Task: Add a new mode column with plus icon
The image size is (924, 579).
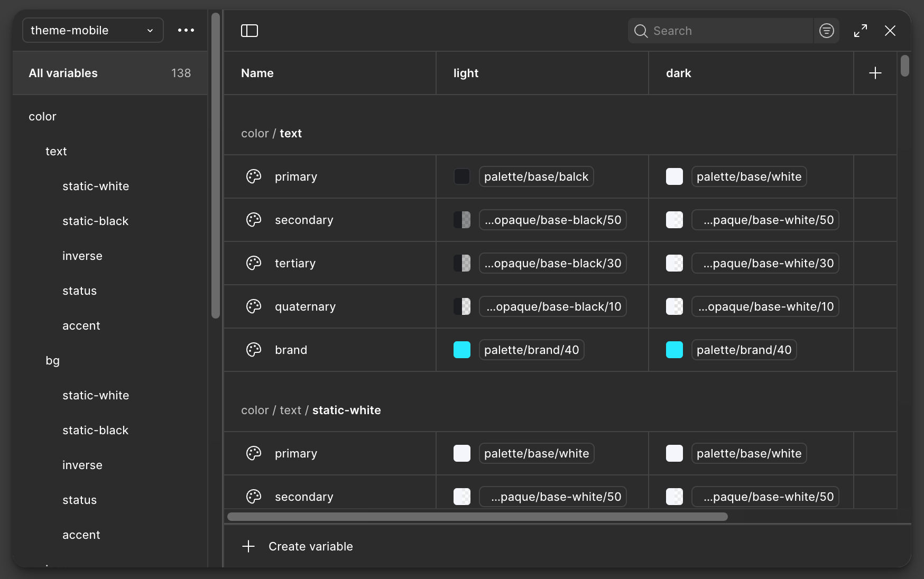Action: 875,73
